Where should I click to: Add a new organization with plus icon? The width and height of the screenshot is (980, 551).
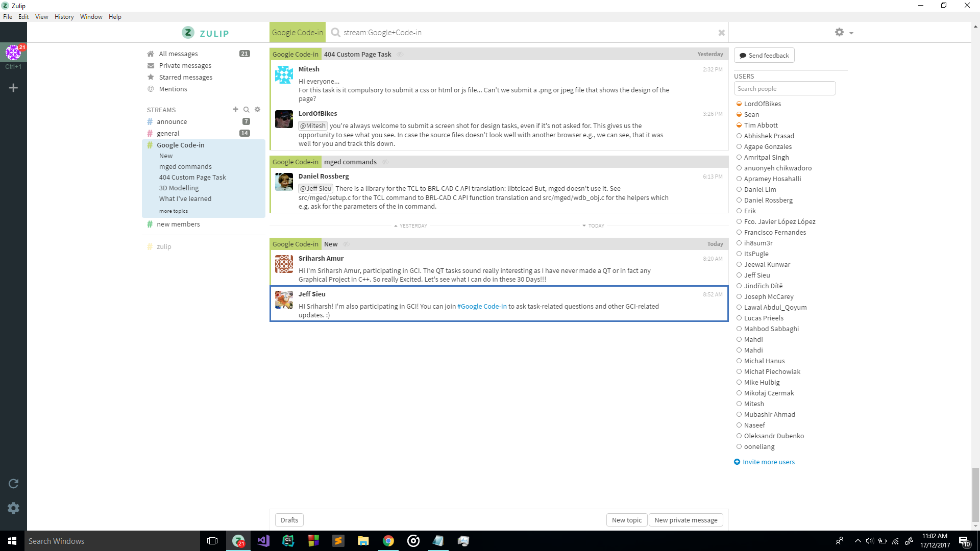13,88
